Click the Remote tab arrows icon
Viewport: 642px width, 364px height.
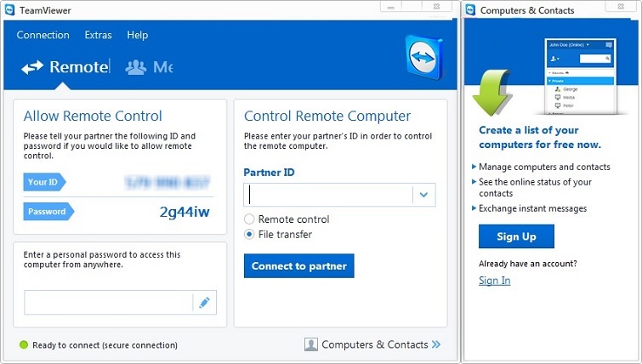point(32,67)
